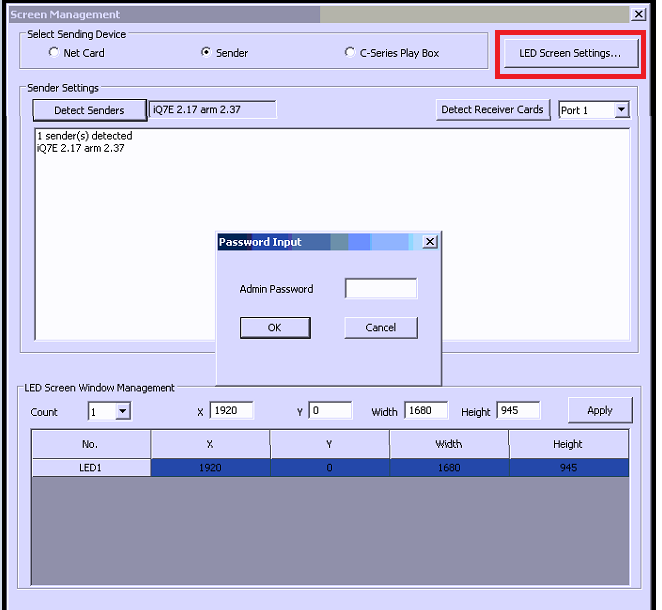The height and width of the screenshot is (610, 662).
Task: Apply the LED screen window settings
Action: (599, 410)
